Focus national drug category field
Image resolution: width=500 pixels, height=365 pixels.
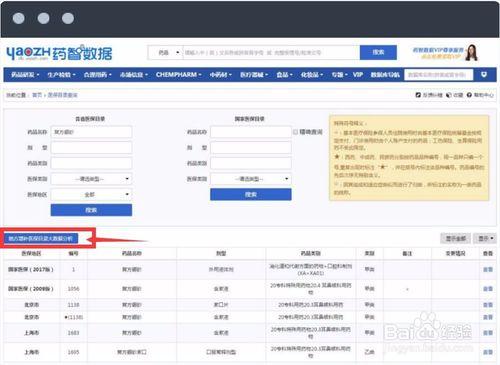tap(251, 163)
